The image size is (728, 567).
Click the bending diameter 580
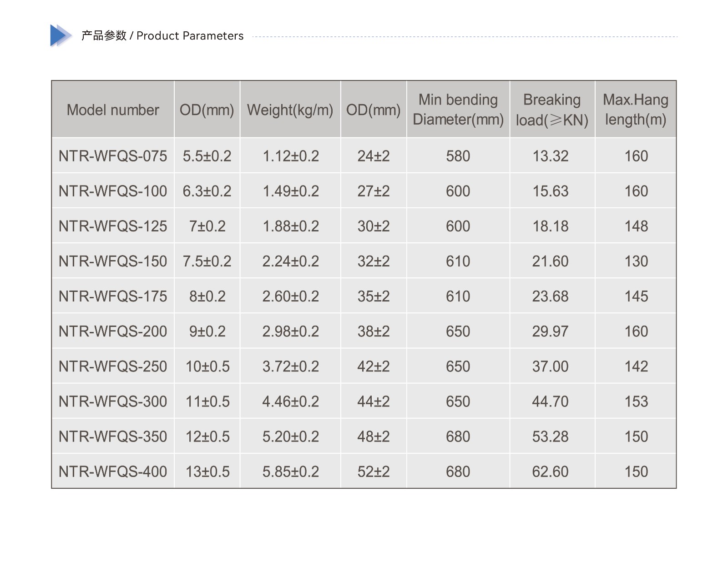[458, 156]
